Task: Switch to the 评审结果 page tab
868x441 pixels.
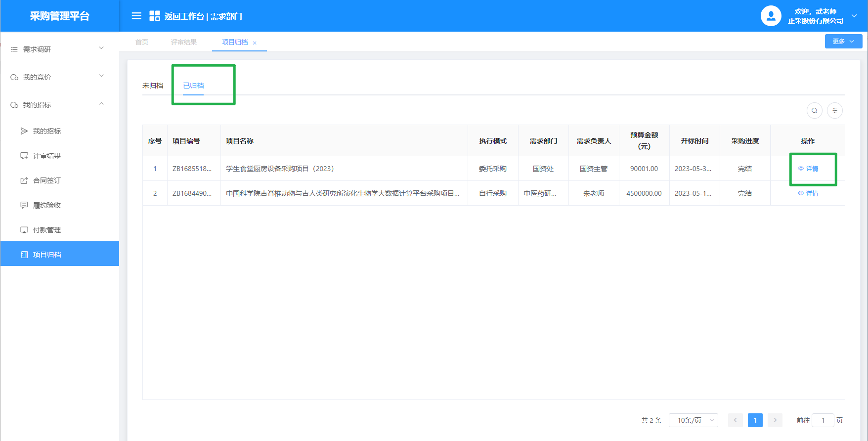Action: pyautogui.click(x=184, y=42)
